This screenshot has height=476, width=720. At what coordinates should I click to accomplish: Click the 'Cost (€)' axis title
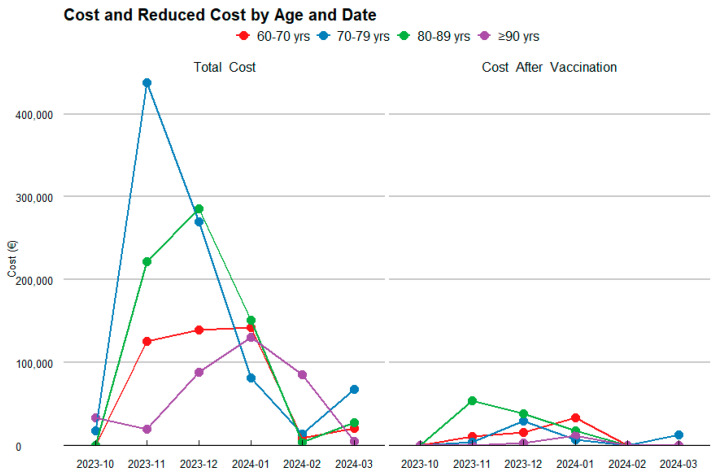[12, 259]
